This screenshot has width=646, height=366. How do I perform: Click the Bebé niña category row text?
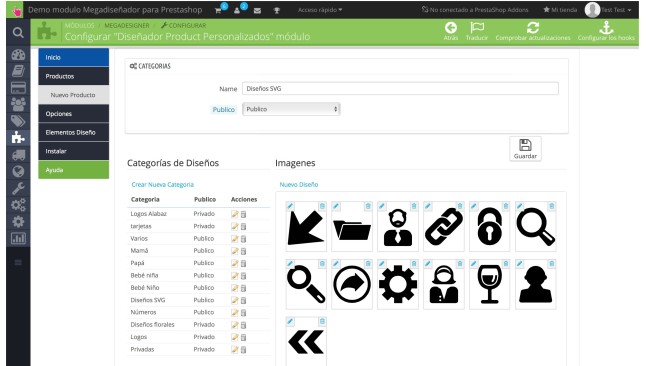point(144,275)
